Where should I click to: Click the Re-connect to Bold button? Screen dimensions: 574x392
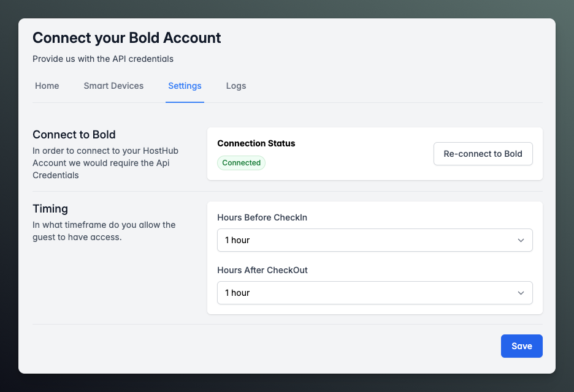483,154
